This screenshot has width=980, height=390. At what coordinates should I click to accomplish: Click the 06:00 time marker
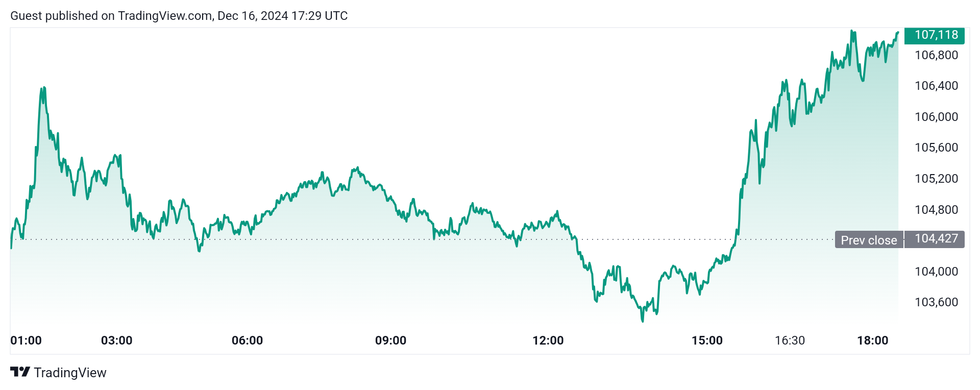[247, 340]
